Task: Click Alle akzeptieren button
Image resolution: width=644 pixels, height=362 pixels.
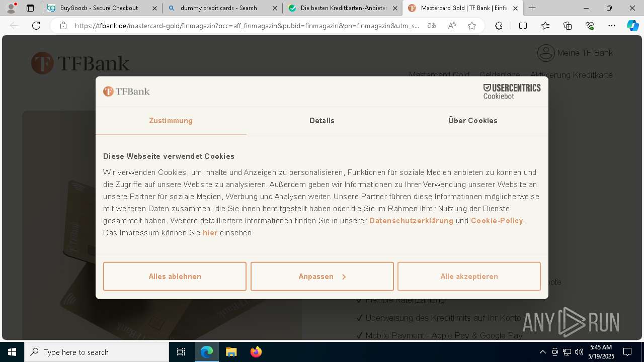Action: [469, 277]
